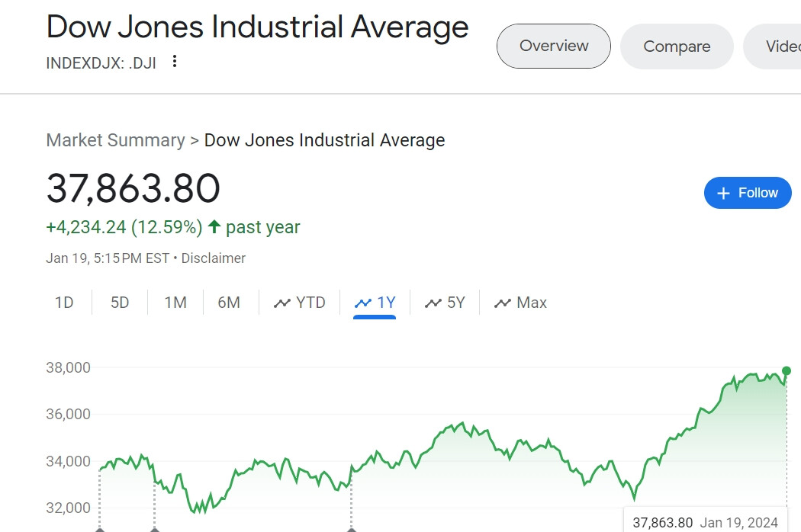Go to the Market Summary breadcrumb link
The height and width of the screenshot is (532, 801).
(116, 140)
